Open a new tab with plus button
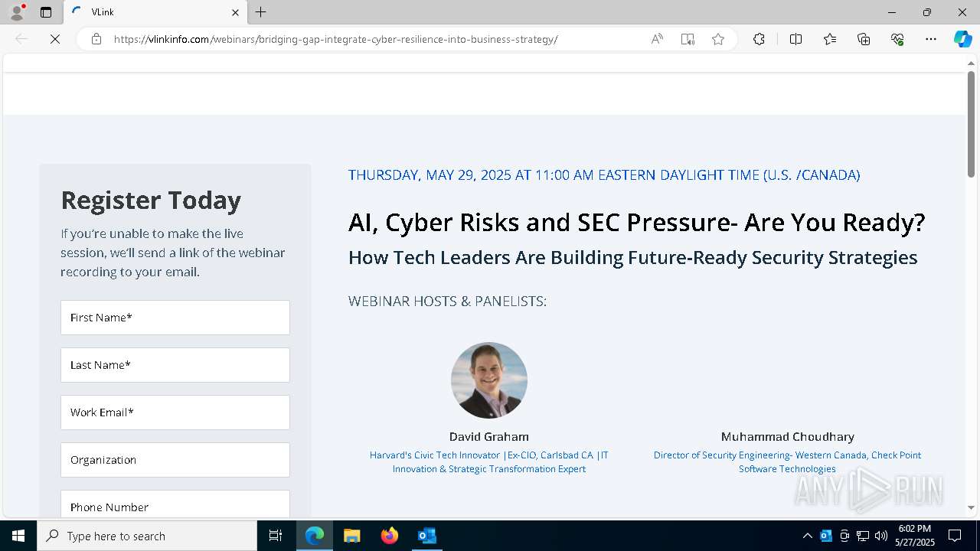 [261, 12]
